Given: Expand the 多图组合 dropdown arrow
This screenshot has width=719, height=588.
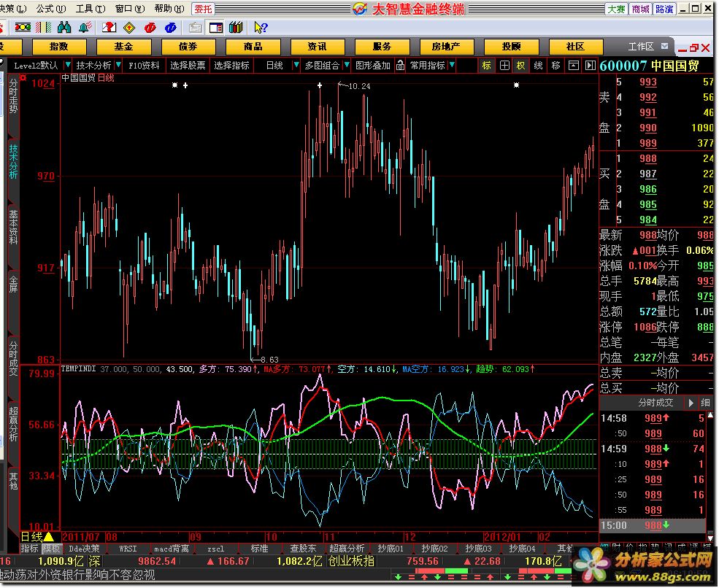Looking at the screenshot, I should click(347, 65).
